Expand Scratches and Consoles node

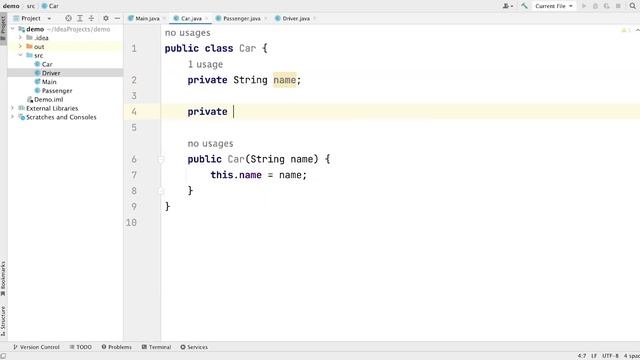[x=13, y=117]
